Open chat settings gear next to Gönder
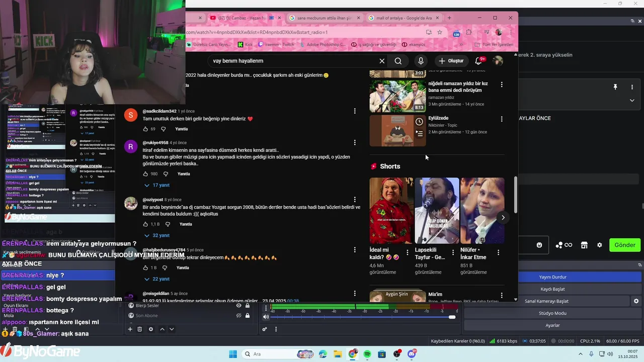Screen dimensions: 644x362 tap(599, 245)
